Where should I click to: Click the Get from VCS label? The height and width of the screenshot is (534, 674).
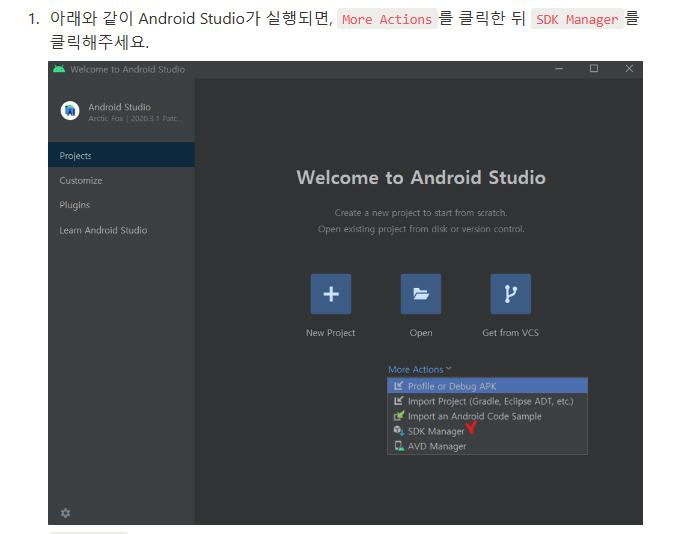click(510, 333)
